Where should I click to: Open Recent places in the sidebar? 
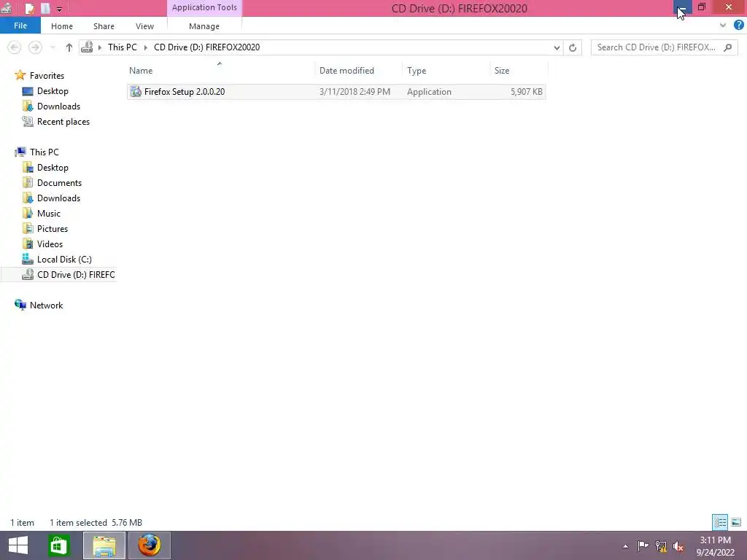point(63,122)
